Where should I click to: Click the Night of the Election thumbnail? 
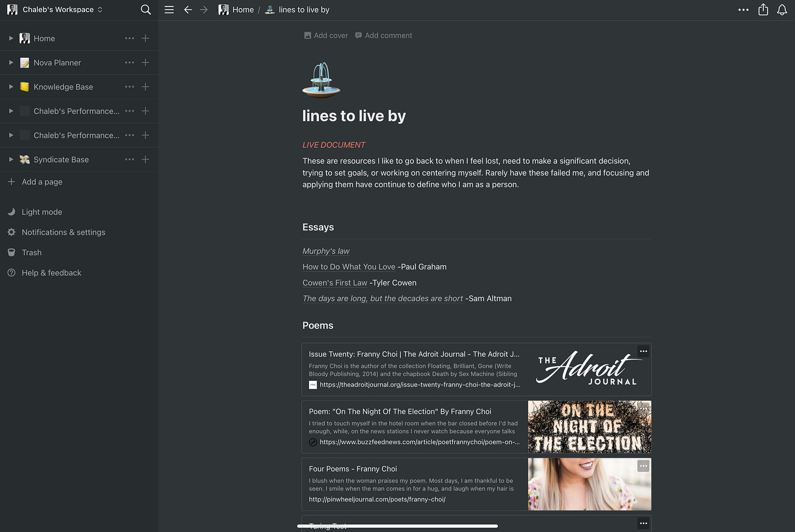pos(589,427)
